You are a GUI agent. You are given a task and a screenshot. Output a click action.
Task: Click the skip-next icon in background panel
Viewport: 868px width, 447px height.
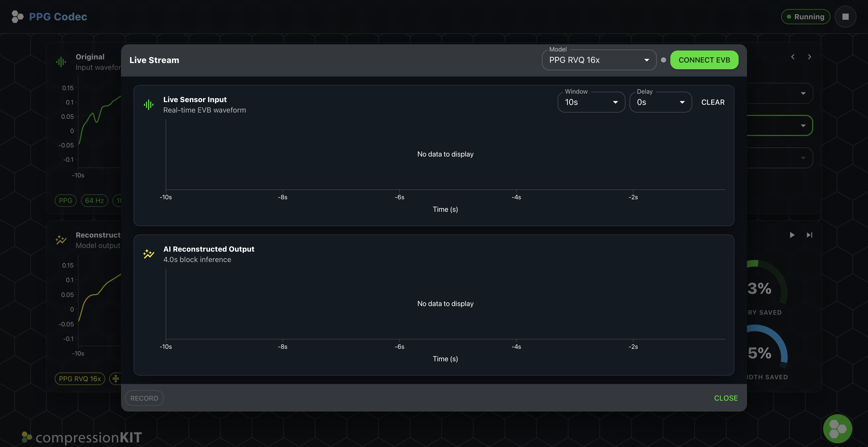click(x=809, y=235)
